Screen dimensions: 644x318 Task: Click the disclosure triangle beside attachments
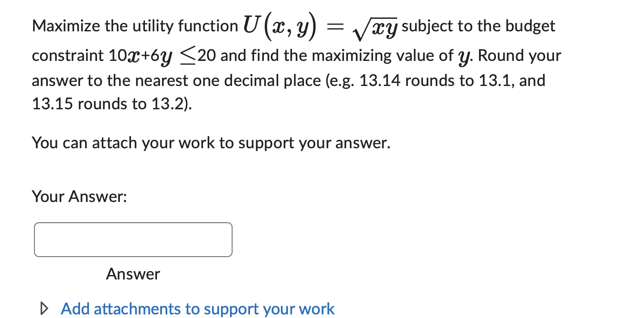point(44,308)
